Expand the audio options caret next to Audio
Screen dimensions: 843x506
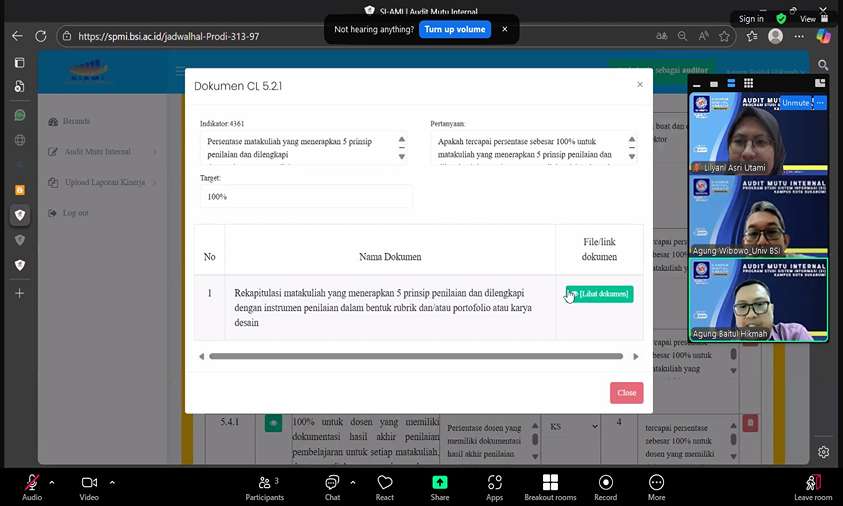point(52,483)
